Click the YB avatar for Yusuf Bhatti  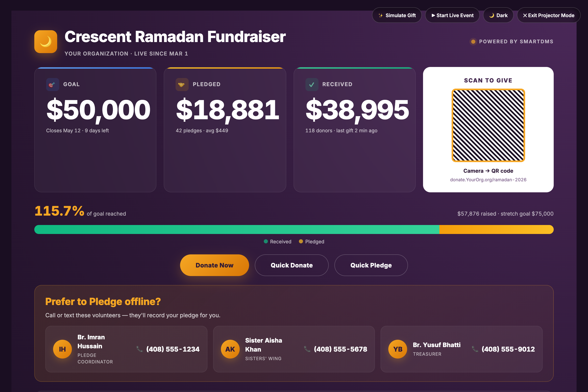[398, 349]
